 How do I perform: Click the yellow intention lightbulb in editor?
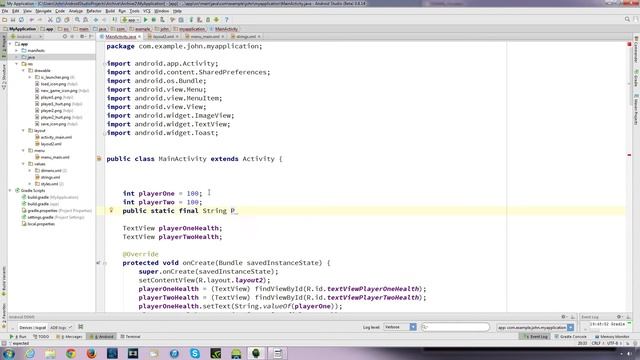point(111,210)
